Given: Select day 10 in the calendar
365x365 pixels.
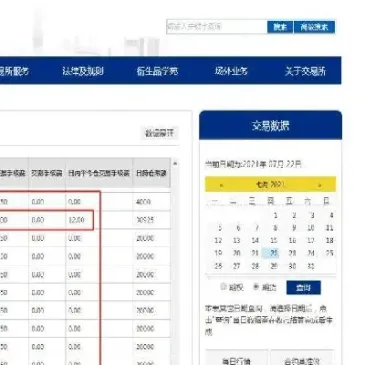Looking at the screenshot, I should 311,228.
